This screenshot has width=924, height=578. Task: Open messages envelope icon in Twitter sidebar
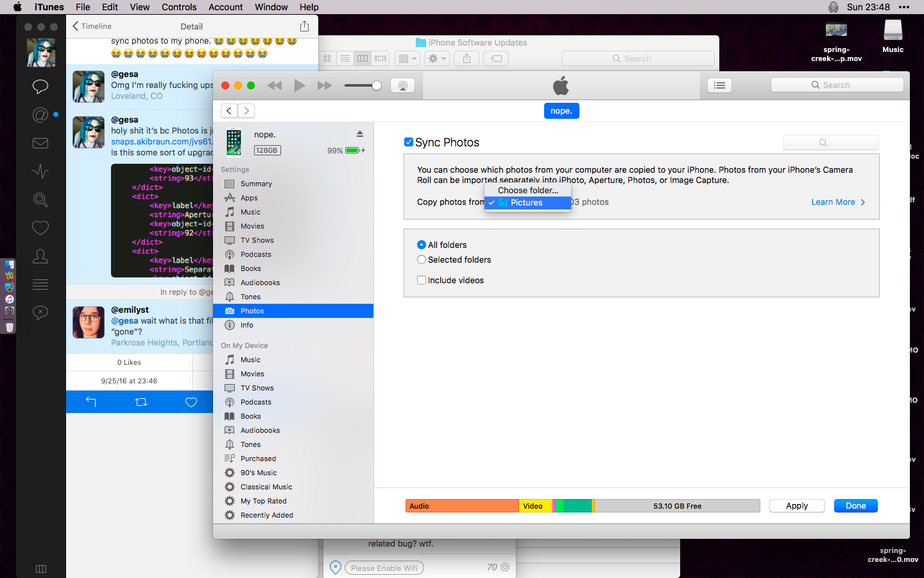point(40,143)
